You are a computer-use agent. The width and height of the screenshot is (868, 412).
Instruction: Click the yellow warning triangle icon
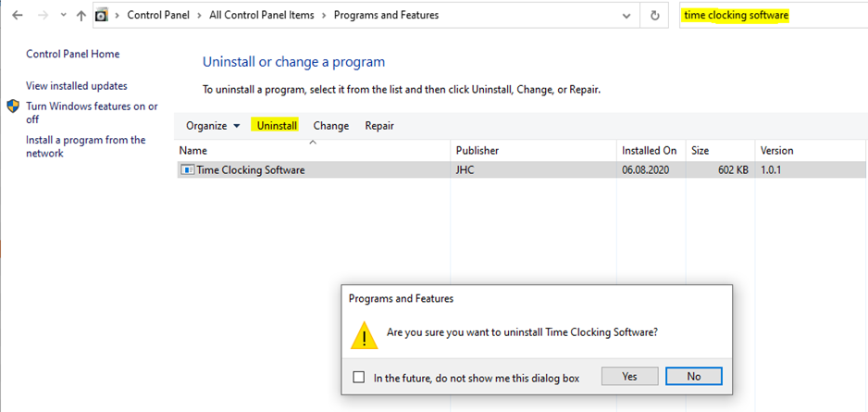364,335
